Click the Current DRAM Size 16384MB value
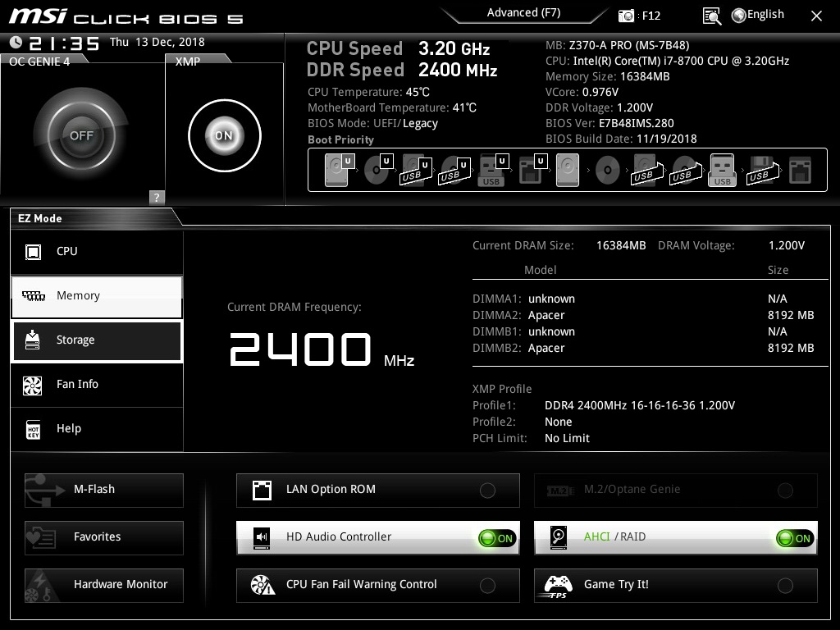Screen dimensions: 840x630 point(621,245)
